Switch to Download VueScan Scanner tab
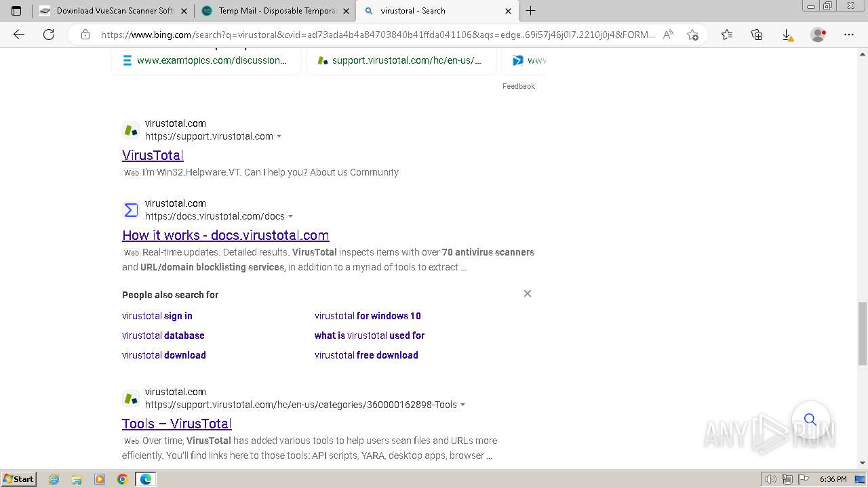This screenshot has width=868, height=488. click(113, 11)
